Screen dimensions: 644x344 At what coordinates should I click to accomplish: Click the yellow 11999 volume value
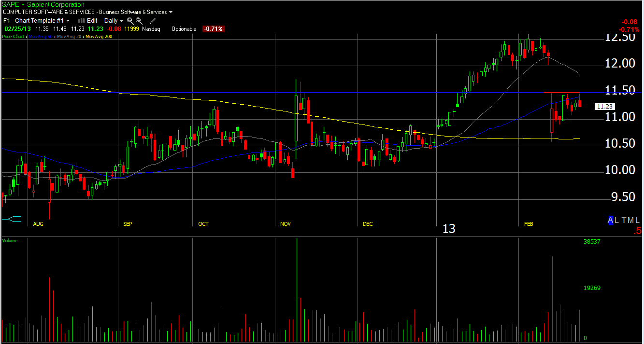point(131,29)
